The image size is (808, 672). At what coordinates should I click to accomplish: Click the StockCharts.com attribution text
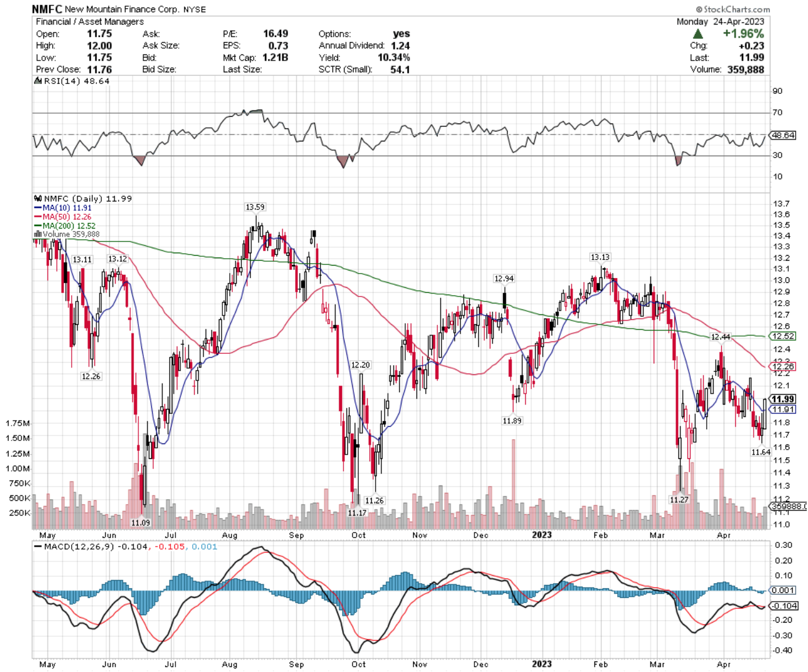tap(733, 9)
